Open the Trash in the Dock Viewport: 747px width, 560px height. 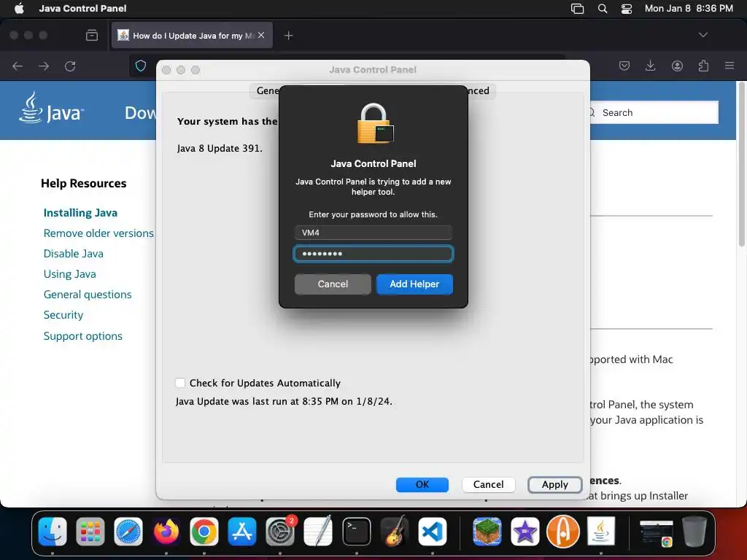pyautogui.click(x=694, y=532)
